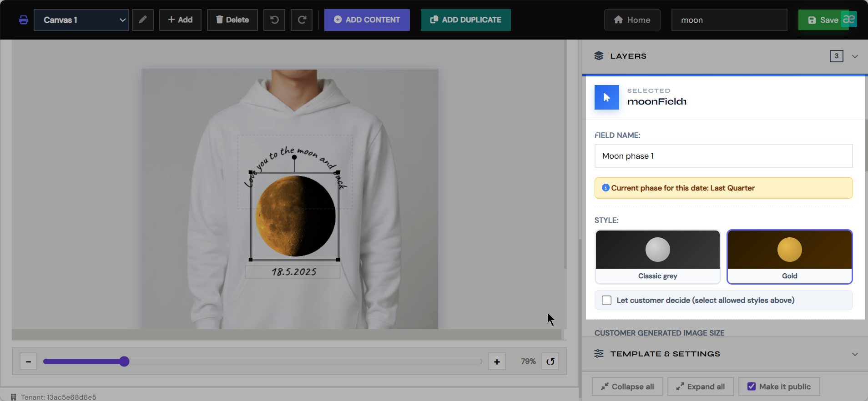The height and width of the screenshot is (401, 868).
Task: Open the Canvas 1 dropdown
Action: 81,20
